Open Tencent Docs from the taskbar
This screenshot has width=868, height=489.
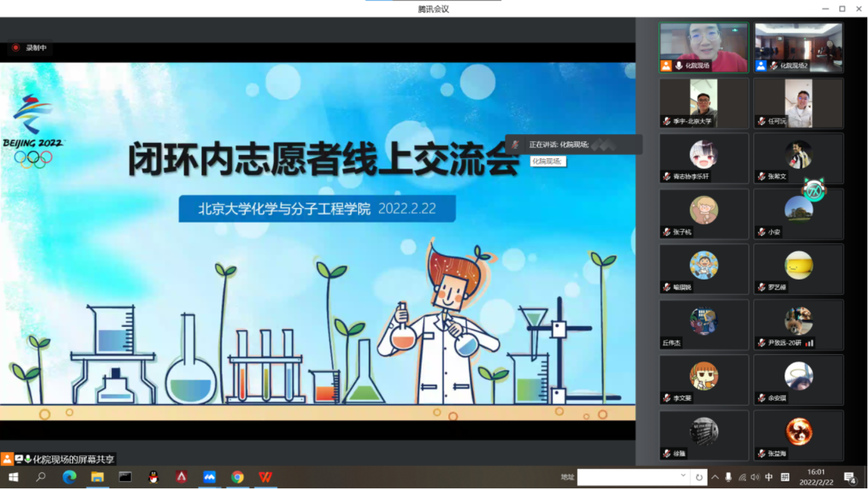click(209, 477)
